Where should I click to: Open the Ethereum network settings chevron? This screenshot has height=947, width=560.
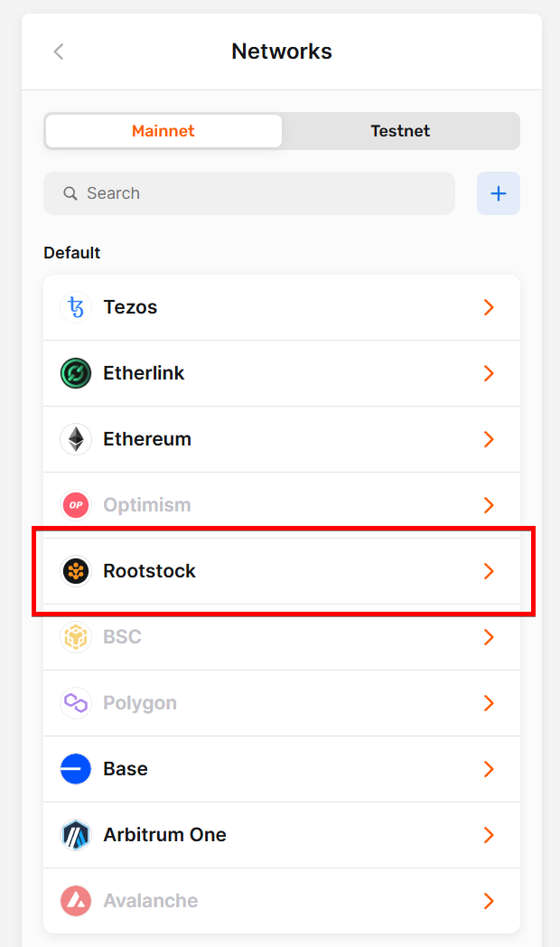click(x=489, y=439)
